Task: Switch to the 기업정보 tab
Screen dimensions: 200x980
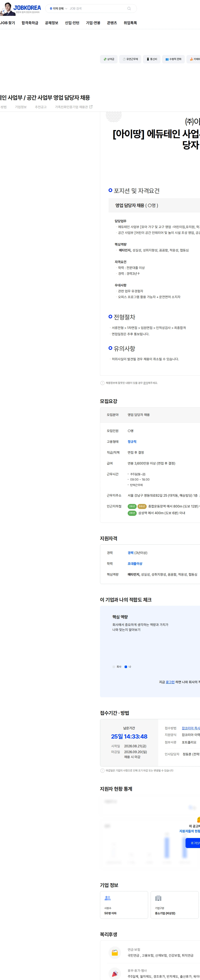Action: tap(21, 107)
